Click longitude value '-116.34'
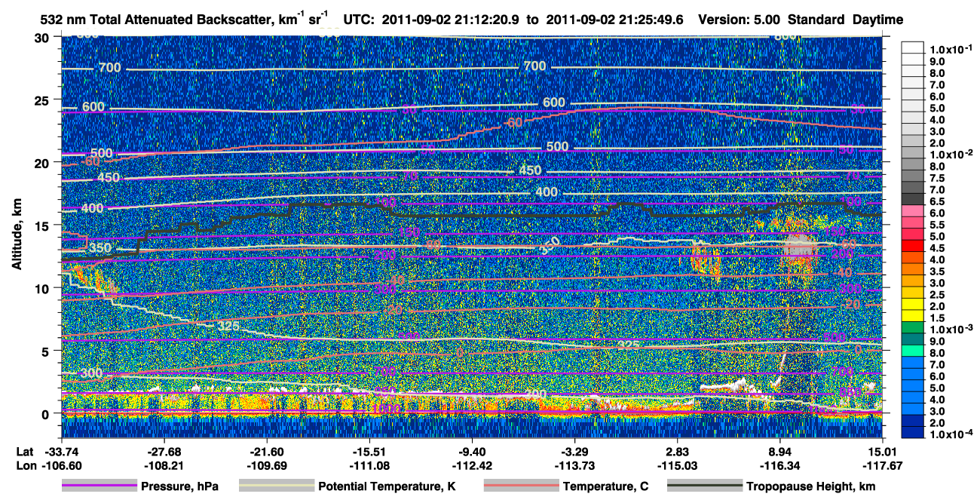Screen dimensions: 980x503 pos(779,465)
